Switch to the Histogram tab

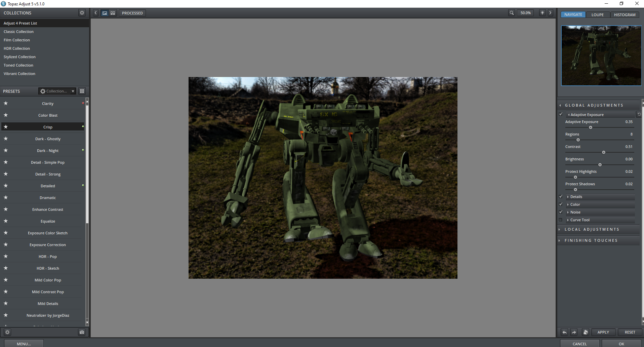click(x=625, y=14)
